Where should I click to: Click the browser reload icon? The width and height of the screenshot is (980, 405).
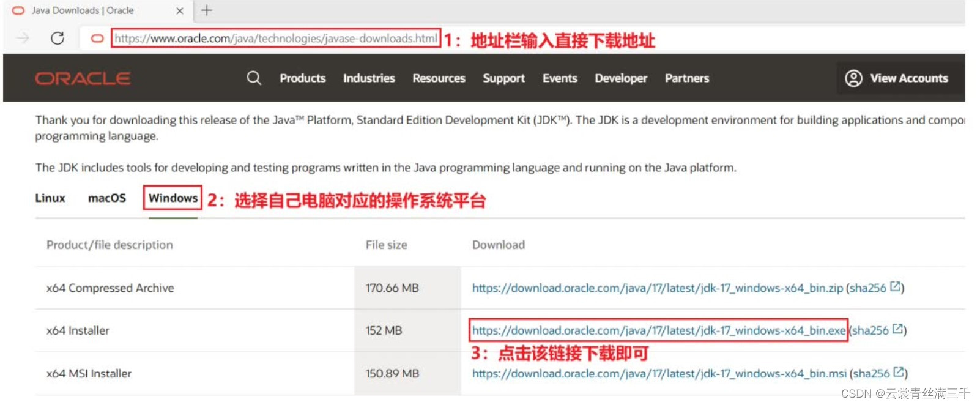(58, 39)
